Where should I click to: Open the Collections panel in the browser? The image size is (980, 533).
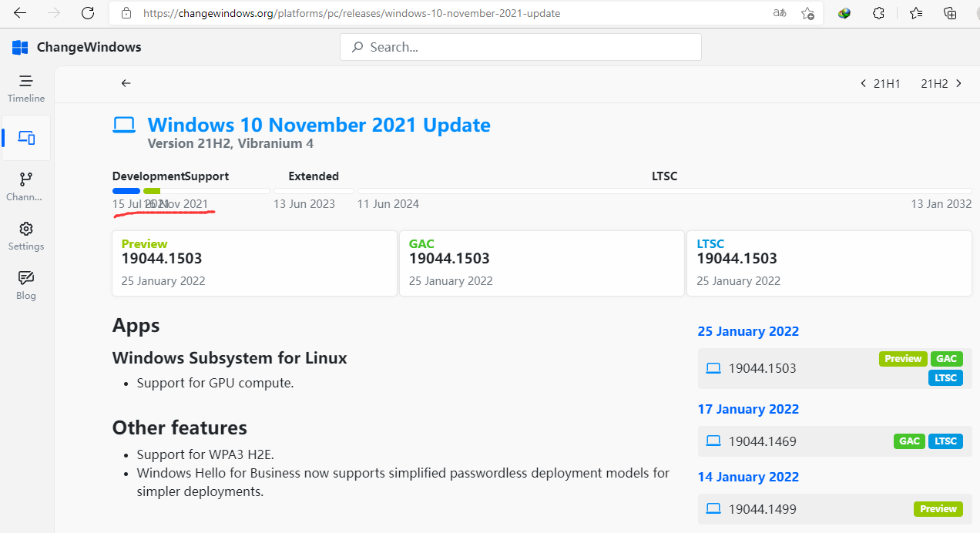[x=950, y=13]
